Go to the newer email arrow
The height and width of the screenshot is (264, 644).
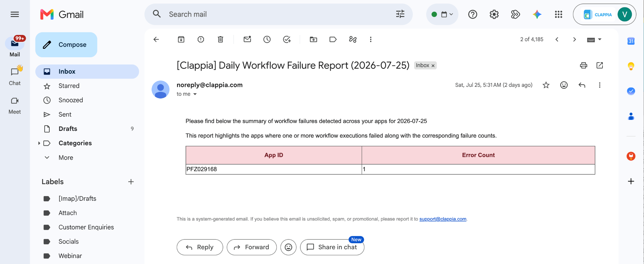557,39
